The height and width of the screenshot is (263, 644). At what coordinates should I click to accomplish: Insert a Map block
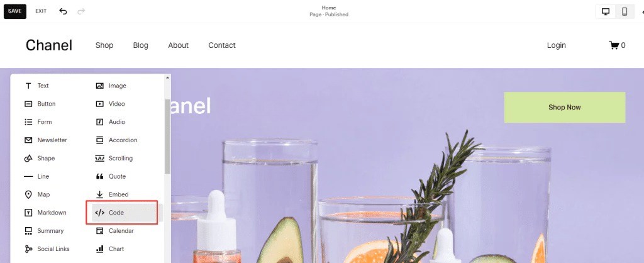click(x=37, y=194)
